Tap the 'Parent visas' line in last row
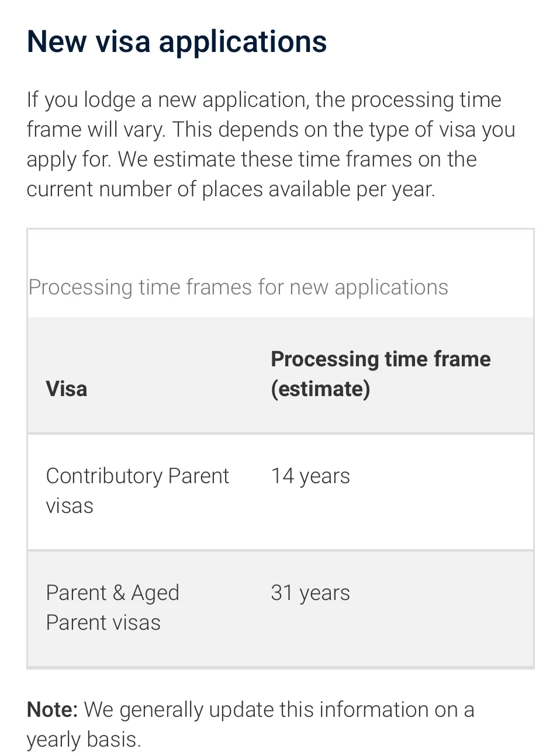The height and width of the screenshot is (756, 553). (x=103, y=623)
